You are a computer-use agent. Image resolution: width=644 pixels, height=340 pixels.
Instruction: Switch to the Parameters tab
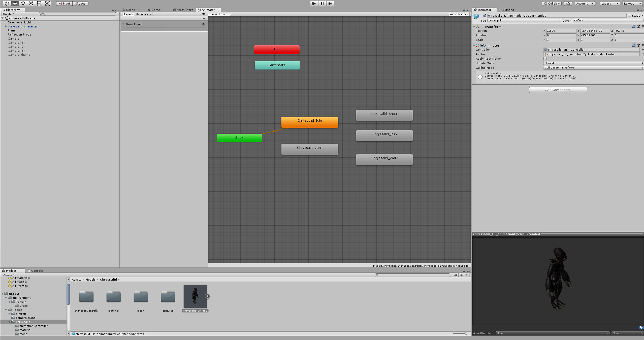pos(143,14)
